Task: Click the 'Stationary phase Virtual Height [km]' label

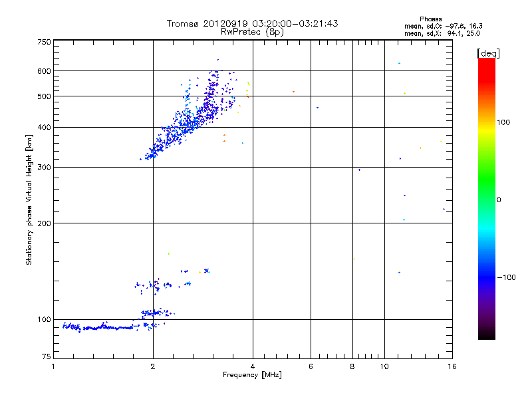Action: 29,200
